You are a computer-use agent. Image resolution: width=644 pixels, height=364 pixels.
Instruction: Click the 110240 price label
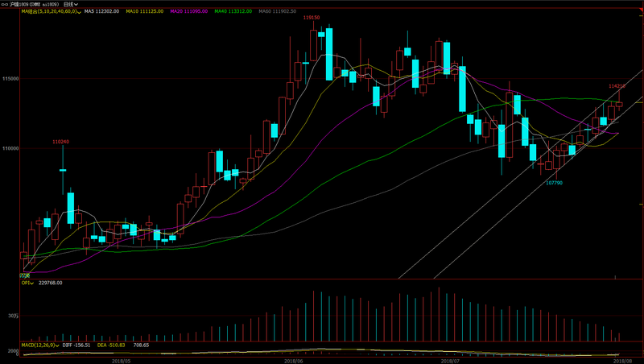click(61, 142)
